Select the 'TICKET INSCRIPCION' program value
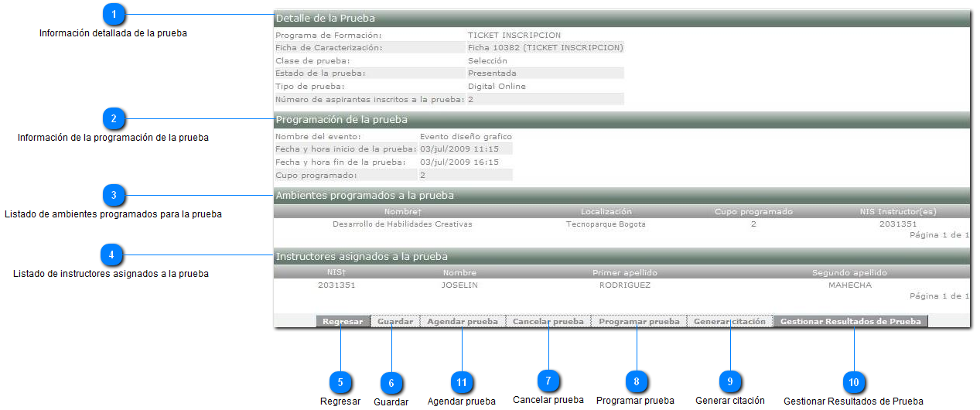Image resolution: width=980 pixels, height=410 pixels. pos(514,36)
